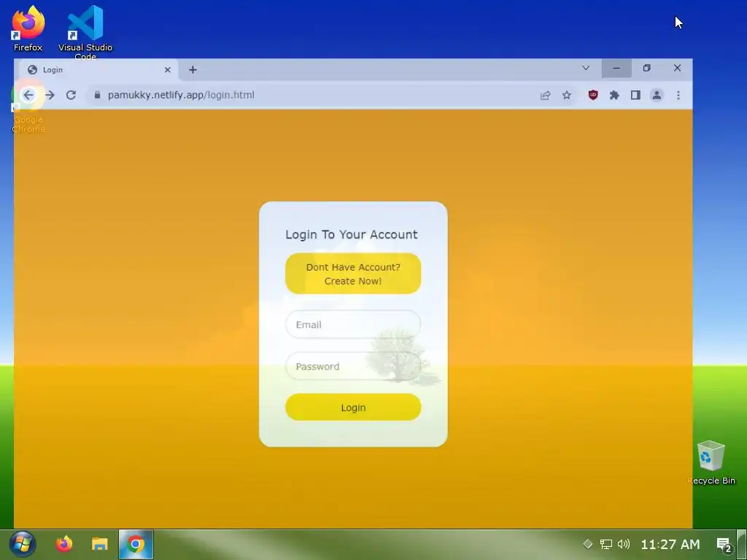The height and width of the screenshot is (560, 747).
Task: Focus the Password input field
Action: pyautogui.click(x=353, y=366)
